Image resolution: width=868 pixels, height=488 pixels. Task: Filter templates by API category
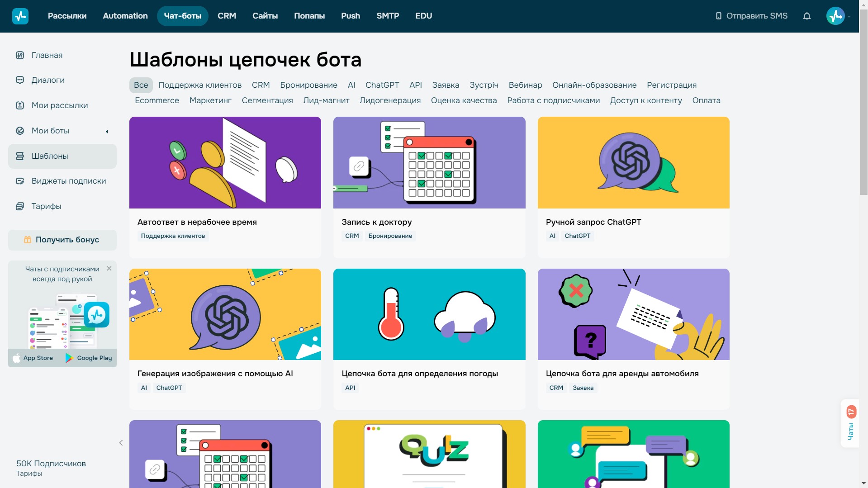(x=416, y=85)
